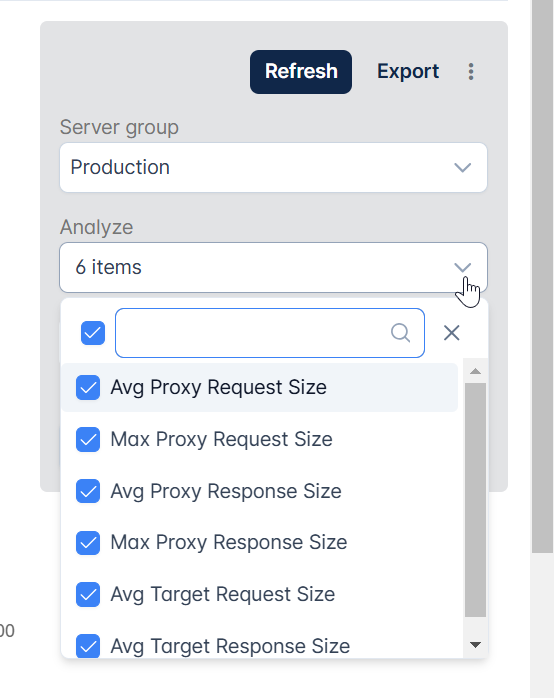Click the search magnifier icon
554x698 pixels.
(x=400, y=333)
